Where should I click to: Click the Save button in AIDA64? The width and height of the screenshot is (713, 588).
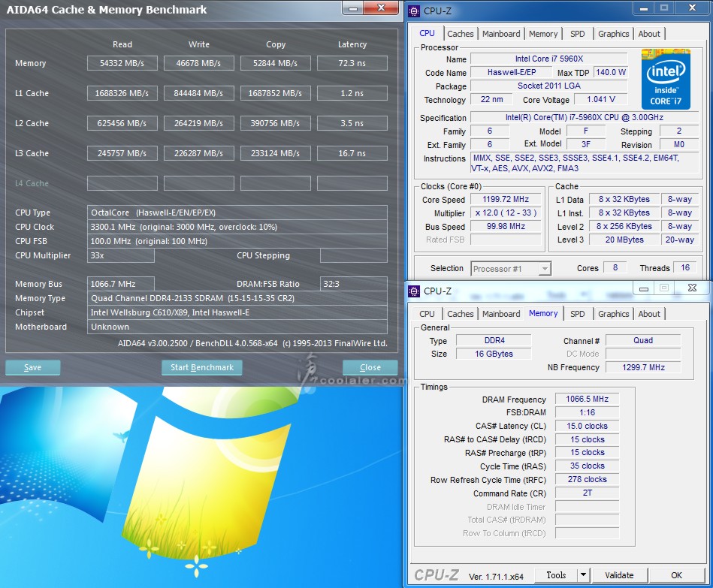(x=33, y=367)
